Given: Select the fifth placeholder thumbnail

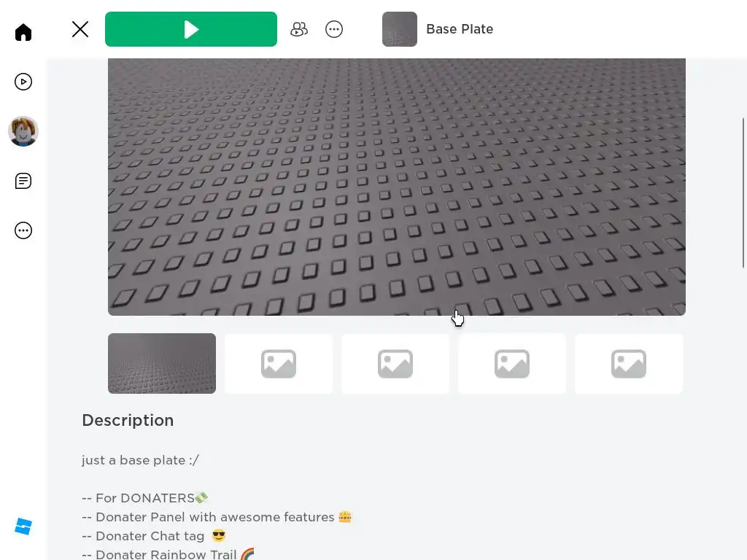Looking at the screenshot, I should 629,363.
